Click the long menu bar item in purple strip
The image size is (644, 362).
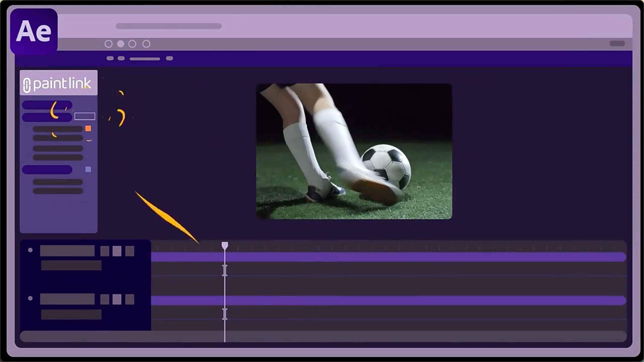pos(145,59)
